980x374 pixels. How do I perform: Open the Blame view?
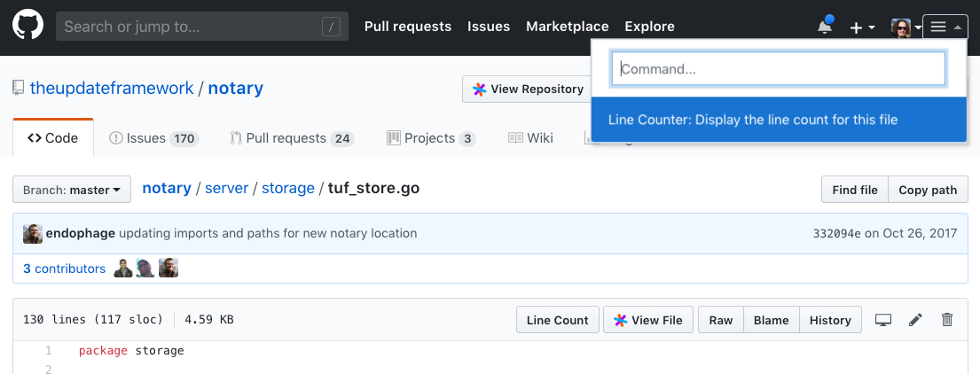[772, 320]
